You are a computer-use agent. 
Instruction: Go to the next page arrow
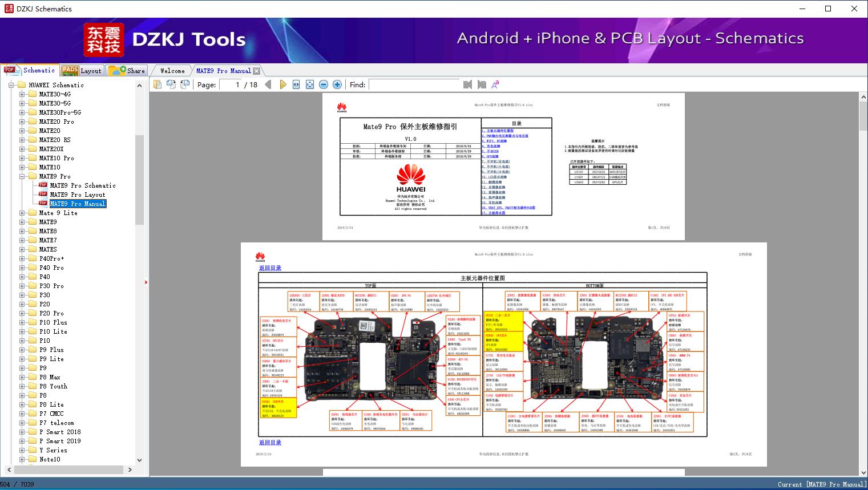click(282, 84)
